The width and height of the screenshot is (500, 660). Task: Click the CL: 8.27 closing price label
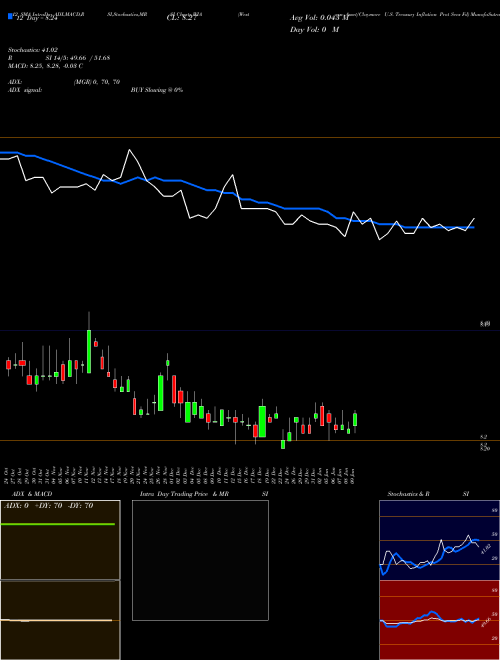click(x=181, y=18)
